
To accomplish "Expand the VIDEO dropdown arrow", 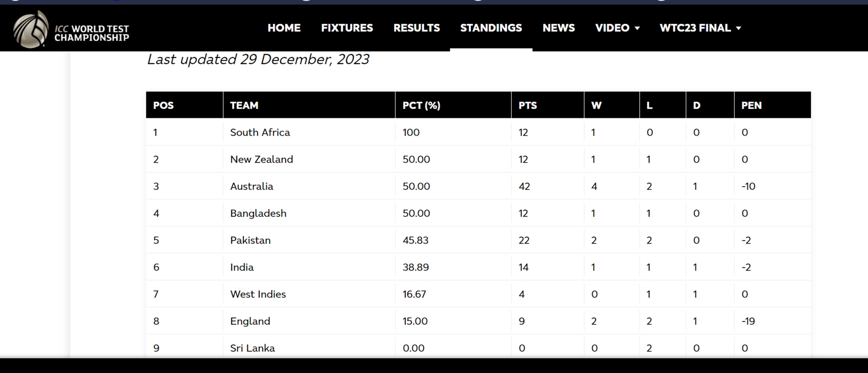I will coord(637,28).
